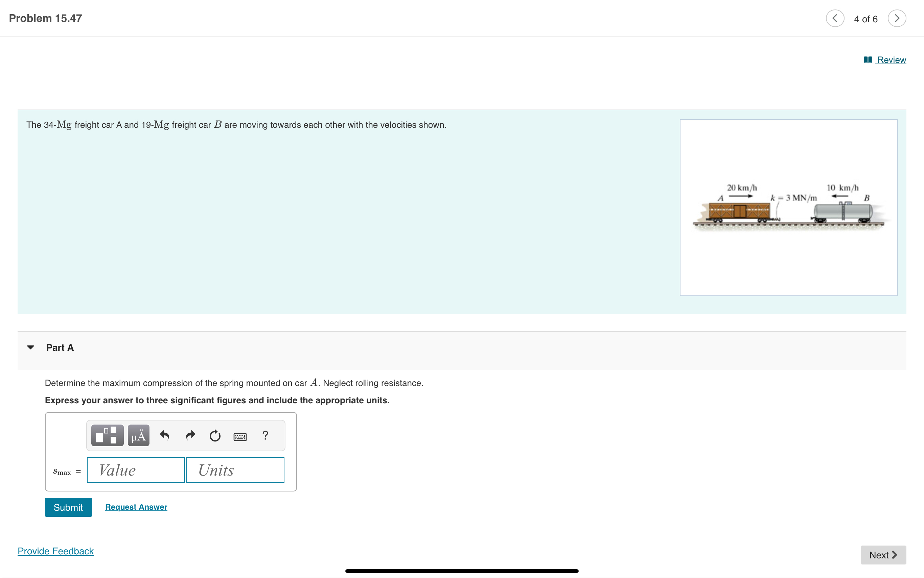The image size is (924, 578).
Task: Click the freight cars figure image
Action: [x=788, y=207]
